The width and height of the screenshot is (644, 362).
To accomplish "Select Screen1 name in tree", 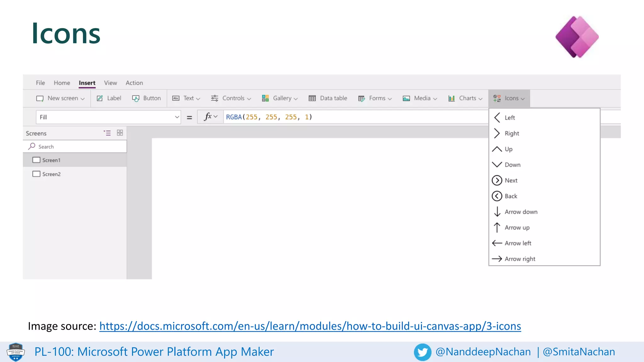I will pos(51,160).
